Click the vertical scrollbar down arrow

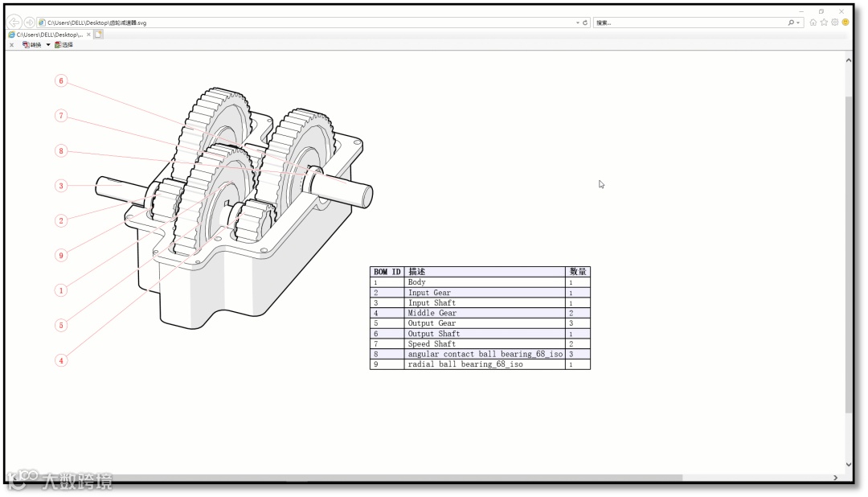coord(849,464)
